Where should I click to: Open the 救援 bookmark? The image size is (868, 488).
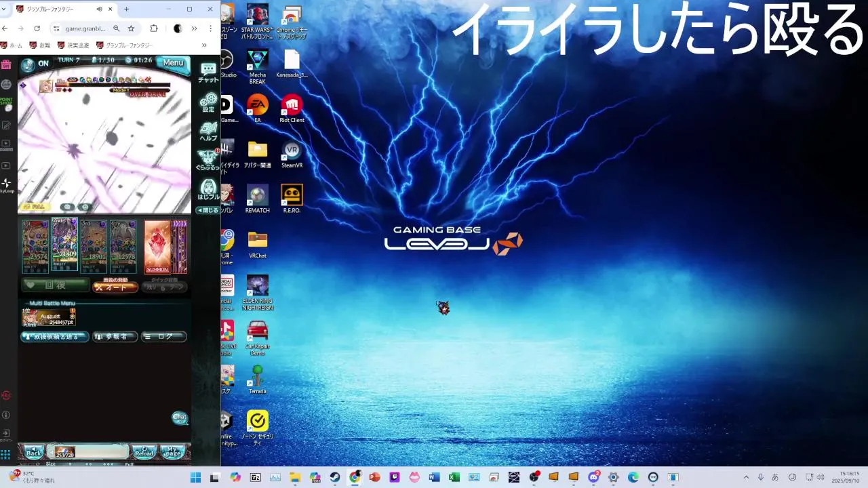pos(40,45)
